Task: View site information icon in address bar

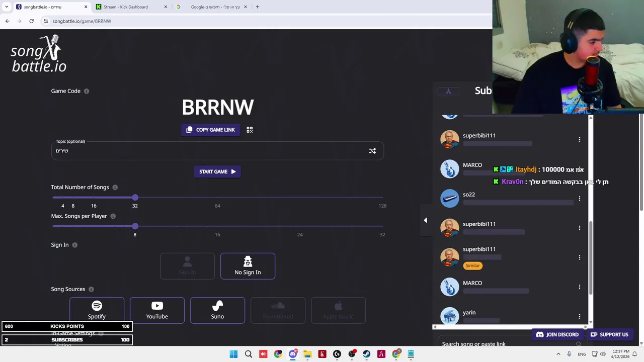Action: pos(46,21)
